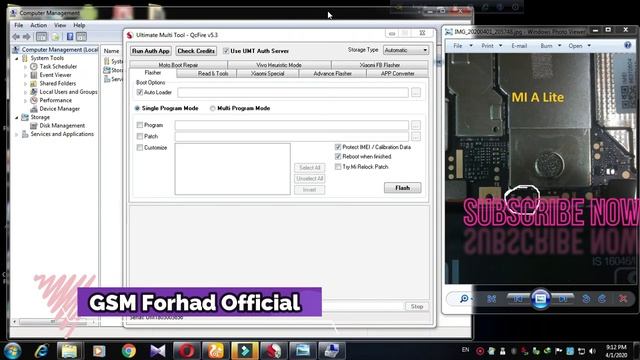The image size is (640, 360).
Task: Expand Event Viewer tree node
Action: click(25, 75)
